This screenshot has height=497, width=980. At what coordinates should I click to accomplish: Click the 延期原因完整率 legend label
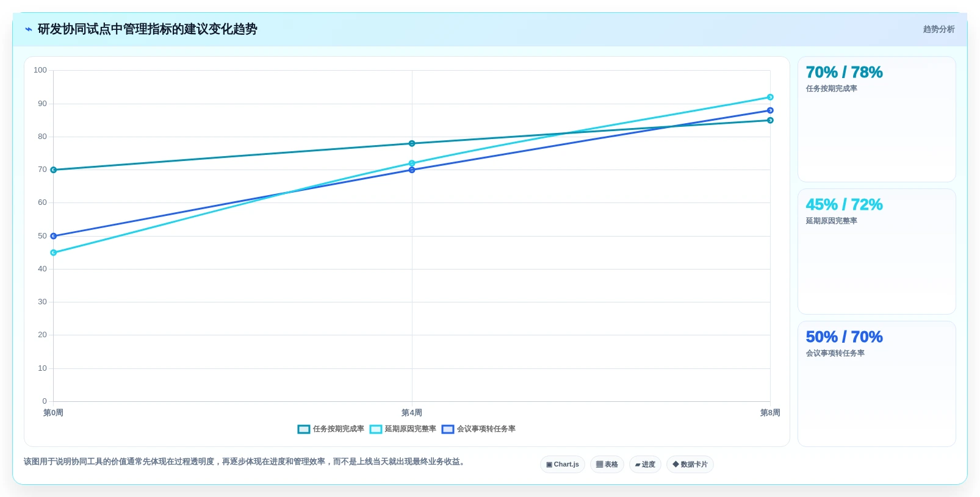tap(411, 429)
